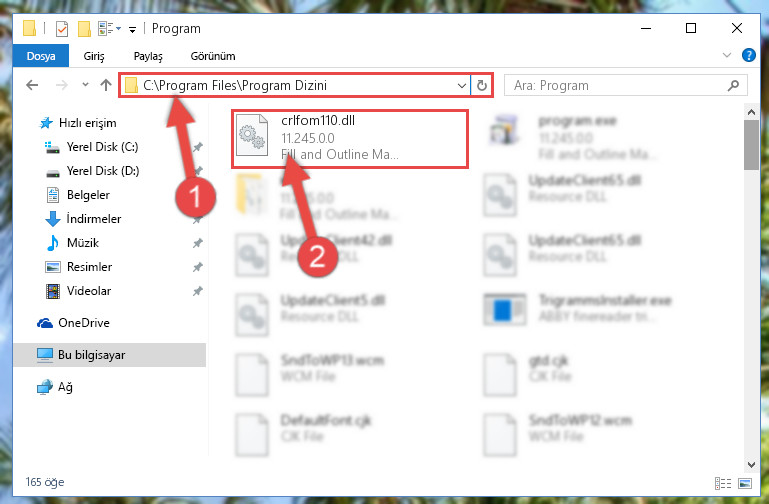
Task: Select the crlfom110.dll file
Action: point(350,138)
